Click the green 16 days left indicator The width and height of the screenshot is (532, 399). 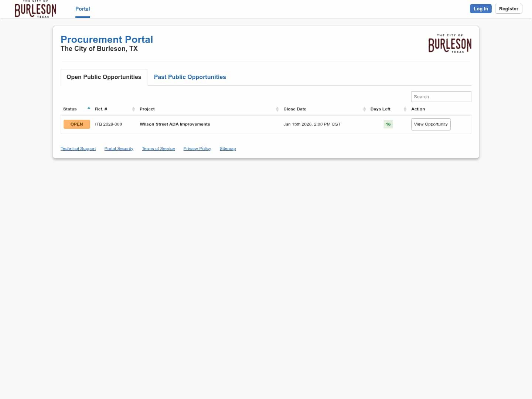[x=388, y=124]
